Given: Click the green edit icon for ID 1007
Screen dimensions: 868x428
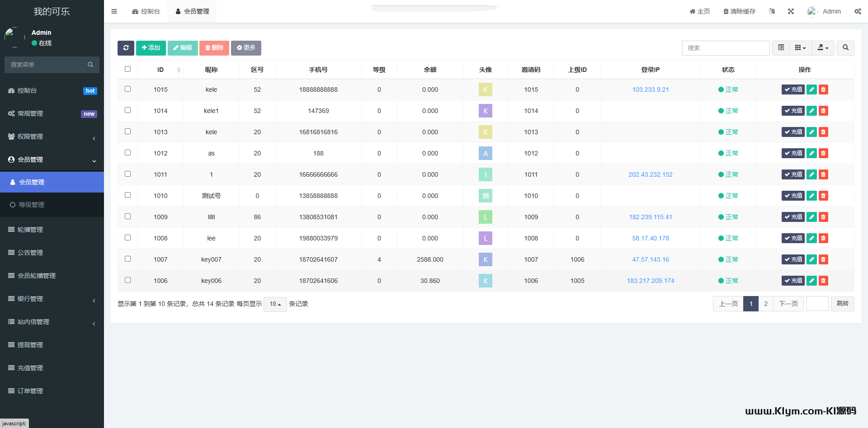Looking at the screenshot, I should coord(811,259).
